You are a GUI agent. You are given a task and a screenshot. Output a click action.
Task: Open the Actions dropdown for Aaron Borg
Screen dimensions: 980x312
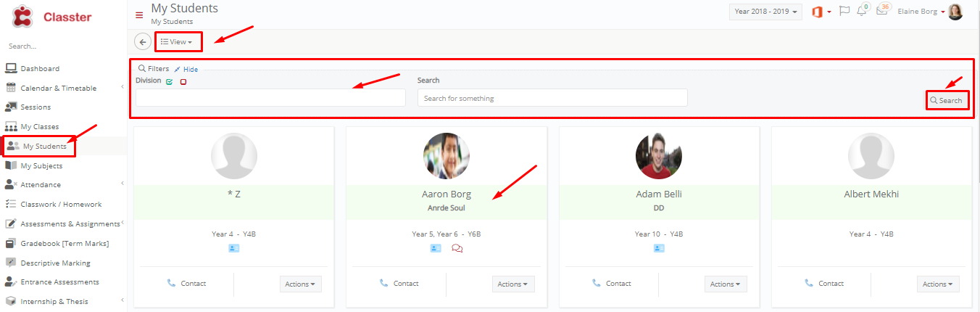pos(513,284)
